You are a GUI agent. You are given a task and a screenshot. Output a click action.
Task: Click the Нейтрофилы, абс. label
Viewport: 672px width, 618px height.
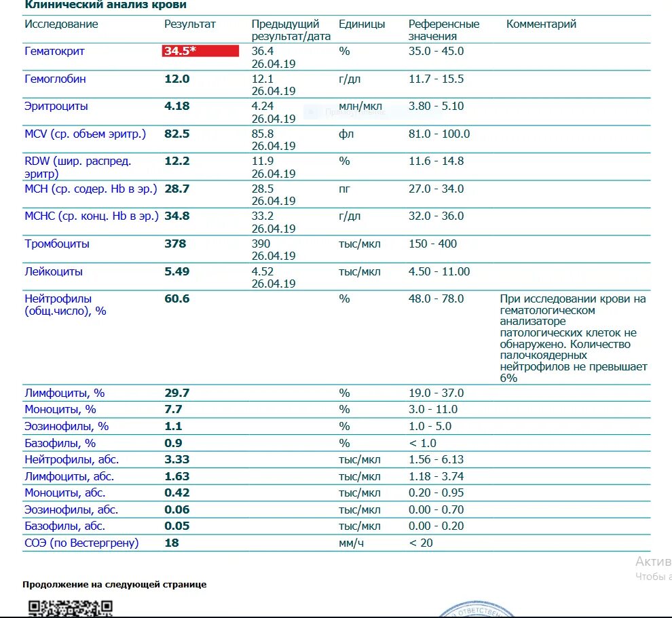(x=71, y=459)
